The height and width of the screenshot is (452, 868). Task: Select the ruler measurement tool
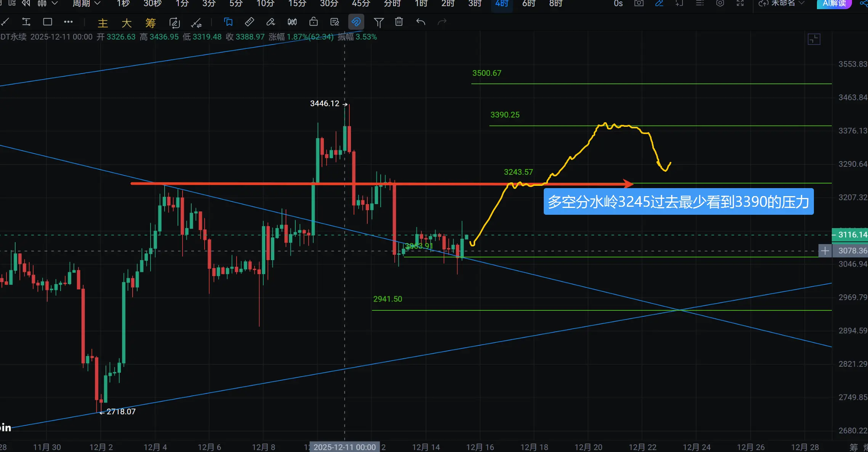[249, 22]
